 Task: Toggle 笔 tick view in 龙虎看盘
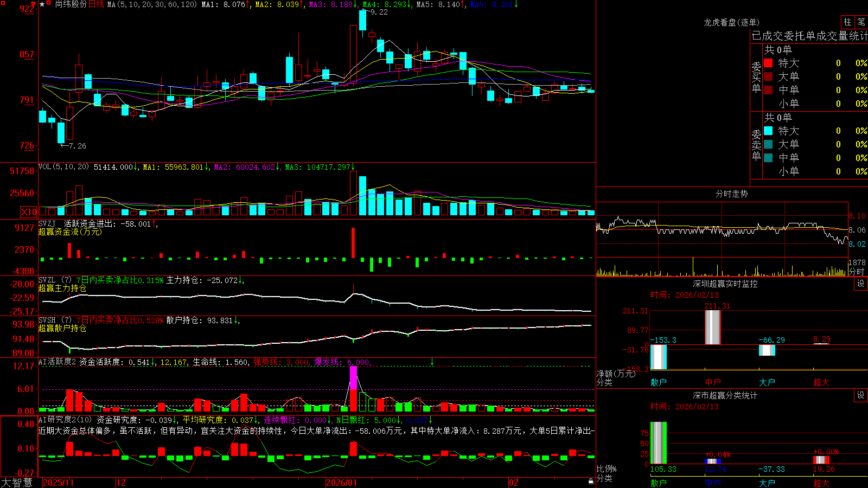pyautogui.click(x=861, y=22)
